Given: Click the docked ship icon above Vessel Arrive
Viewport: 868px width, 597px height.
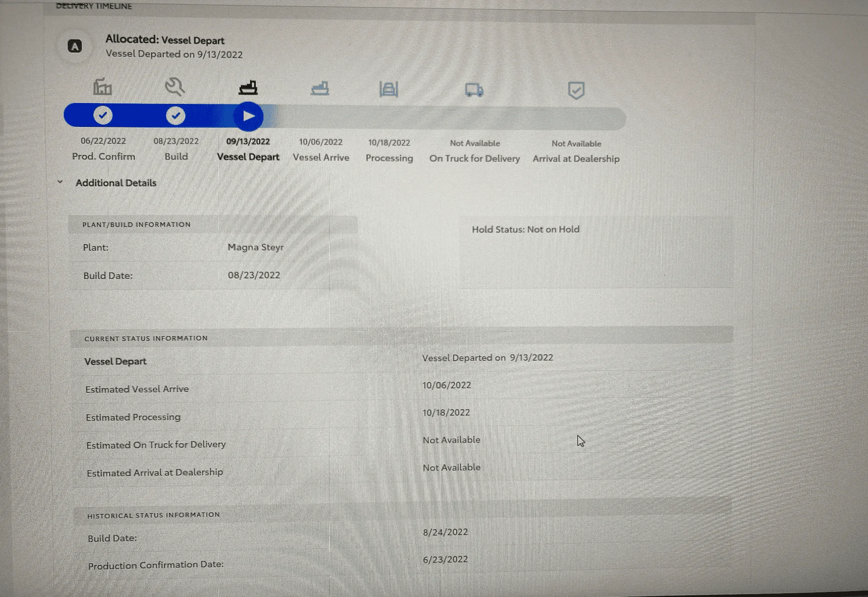Looking at the screenshot, I should pos(320,88).
